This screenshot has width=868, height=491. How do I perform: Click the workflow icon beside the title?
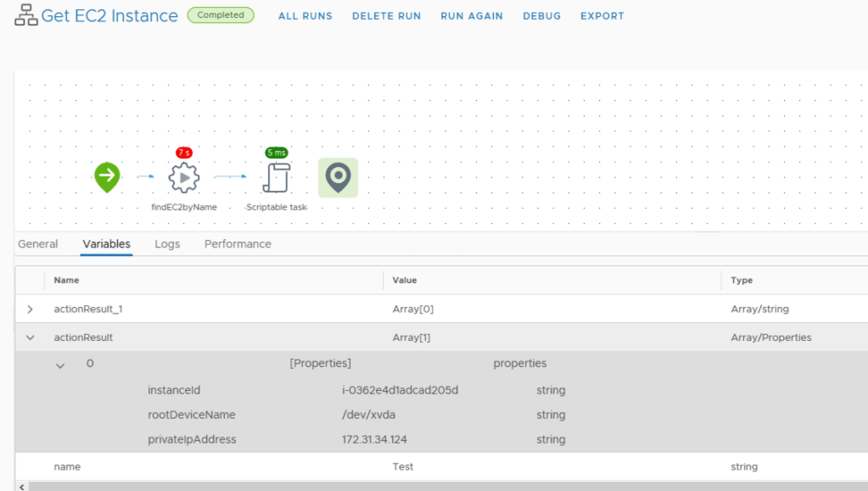26,16
